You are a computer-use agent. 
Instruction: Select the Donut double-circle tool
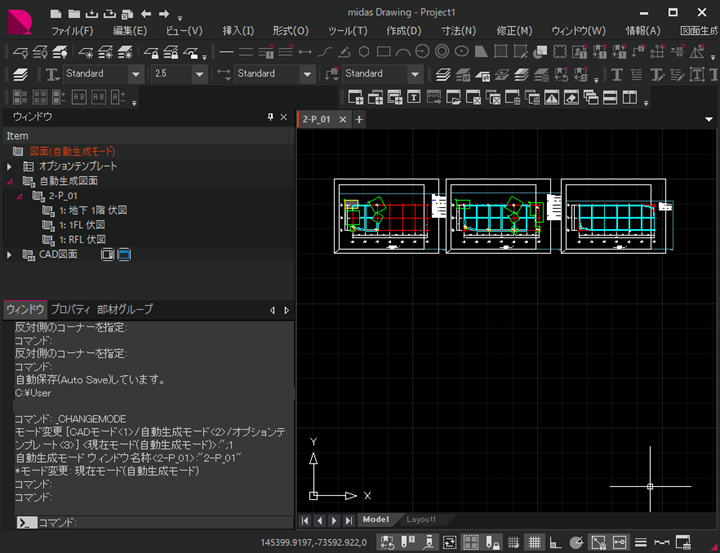click(442, 51)
